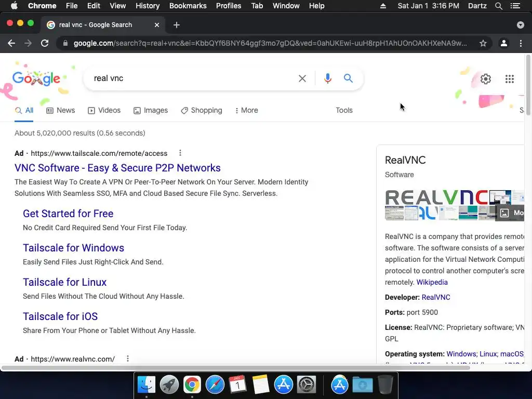
Task: Focus the 'real vnc' search field
Action: pyautogui.click(x=192, y=78)
